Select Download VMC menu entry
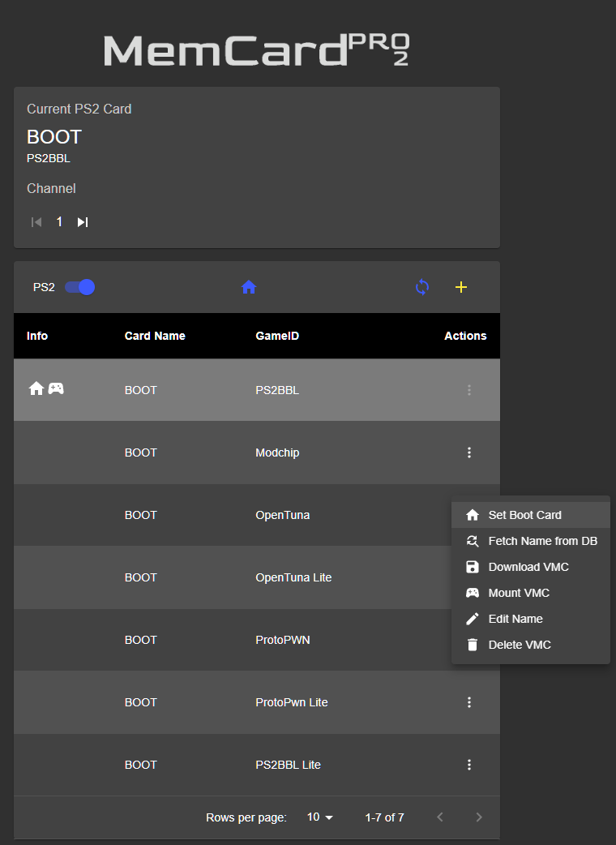The width and height of the screenshot is (616, 845). [528, 567]
